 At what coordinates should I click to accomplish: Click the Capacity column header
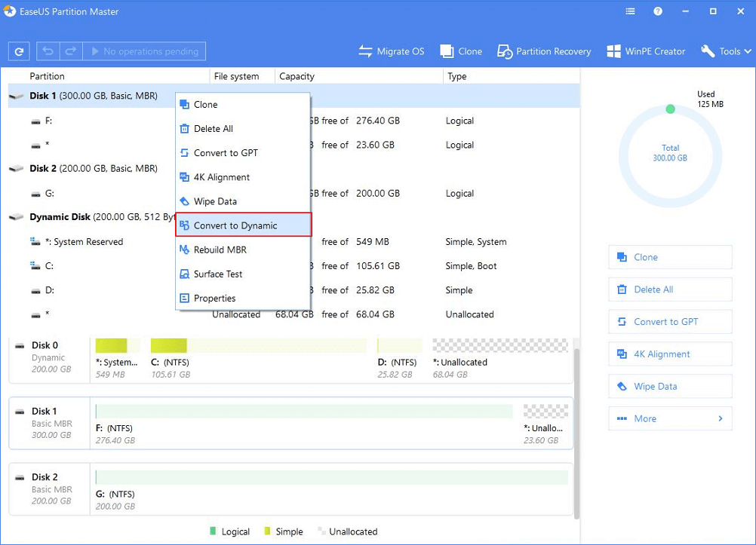coord(297,76)
